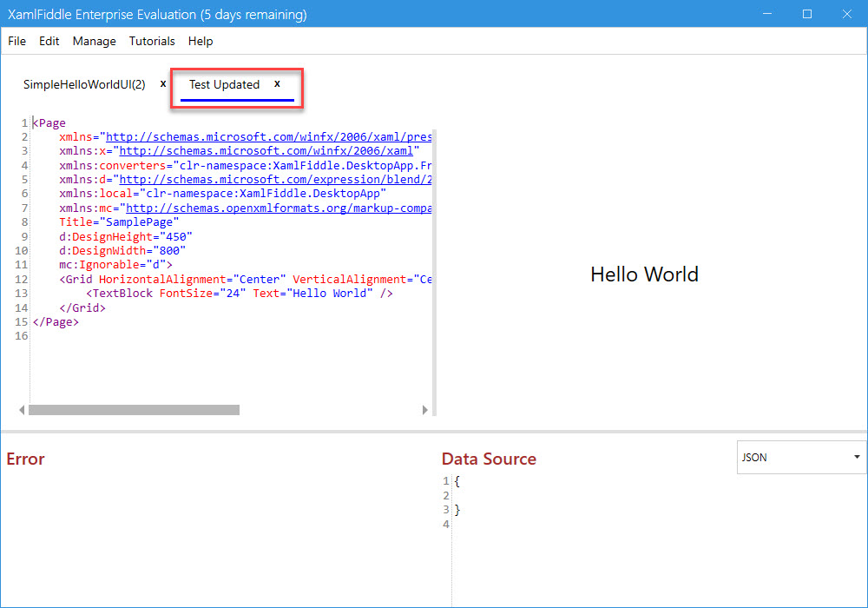This screenshot has width=868, height=608.
Task: Click the Error panel heading
Action: coord(25,459)
